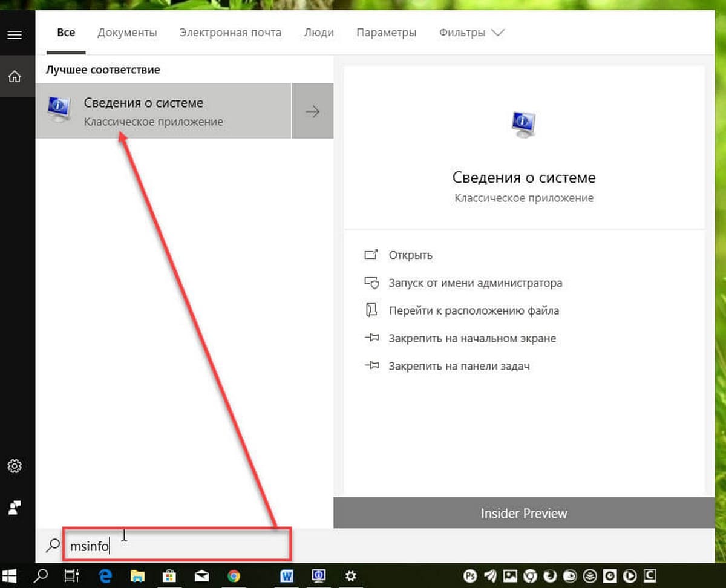The image size is (726, 588).
Task: Click the picture gallery taskbar icon
Action: click(511, 575)
